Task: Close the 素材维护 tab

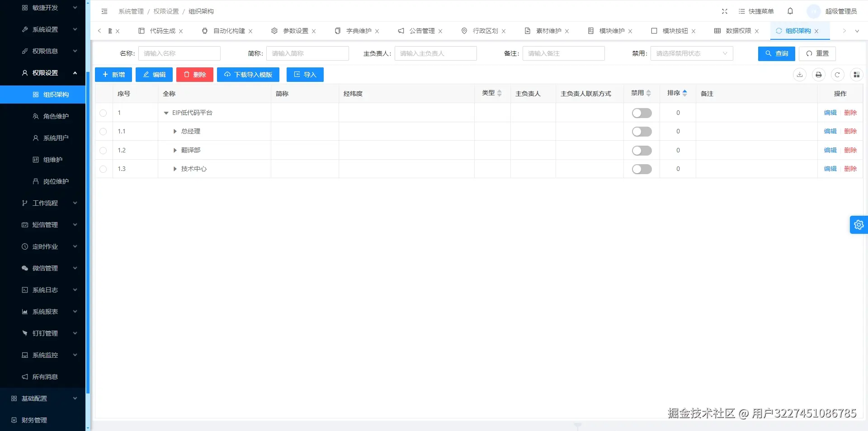Action: coord(567,31)
